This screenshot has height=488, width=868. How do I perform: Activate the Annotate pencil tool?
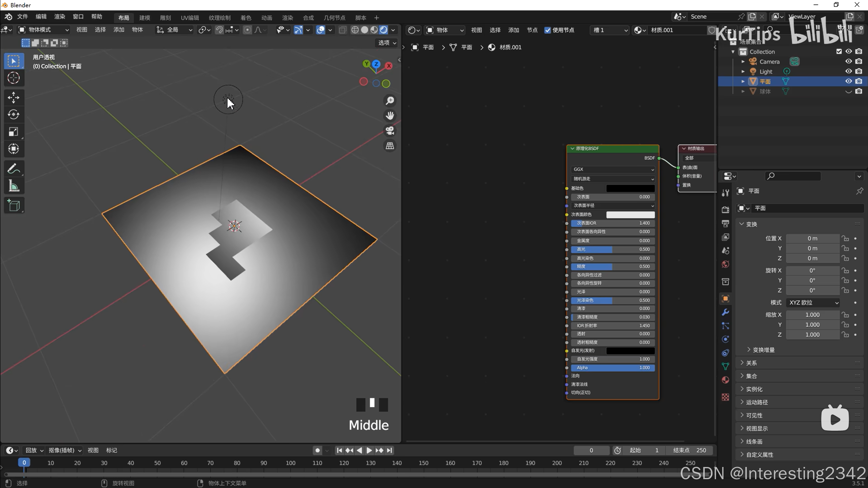pos(14,168)
